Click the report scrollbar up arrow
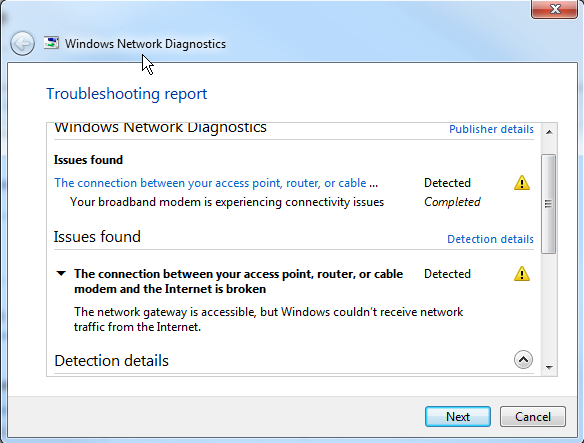This screenshot has height=443, width=584. (x=549, y=132)
